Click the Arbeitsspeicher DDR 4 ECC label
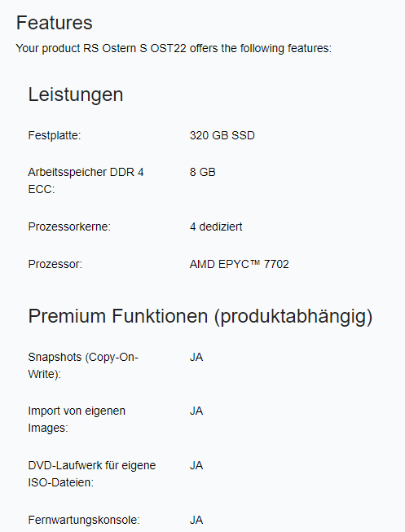Screen dimensions: 405x532 coord(86,181)
